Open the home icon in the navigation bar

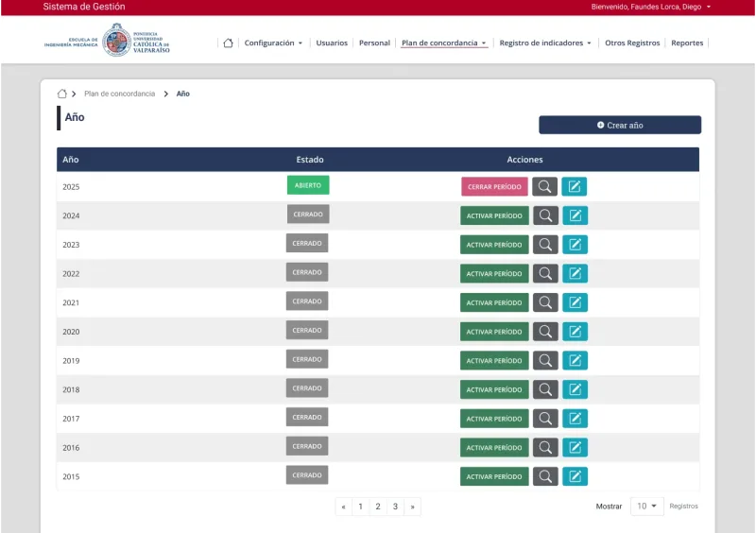click(x=228, y=43)
